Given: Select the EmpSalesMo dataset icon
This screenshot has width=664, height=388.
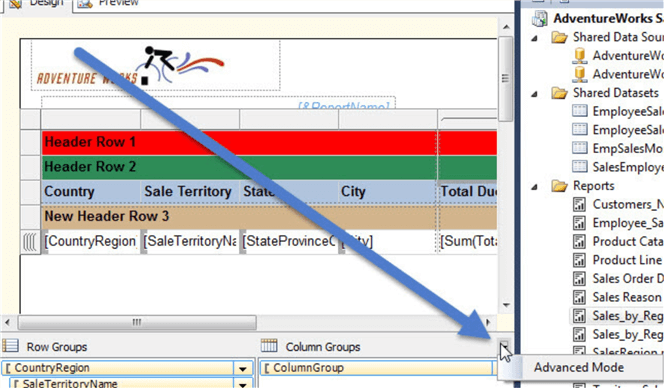Looking at the screenshot, I should coord(579,148).
